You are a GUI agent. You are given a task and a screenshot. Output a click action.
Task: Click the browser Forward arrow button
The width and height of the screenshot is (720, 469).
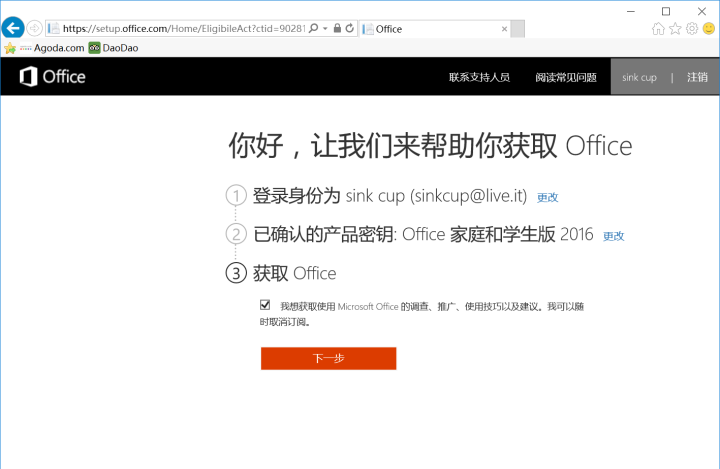[34, 28]
